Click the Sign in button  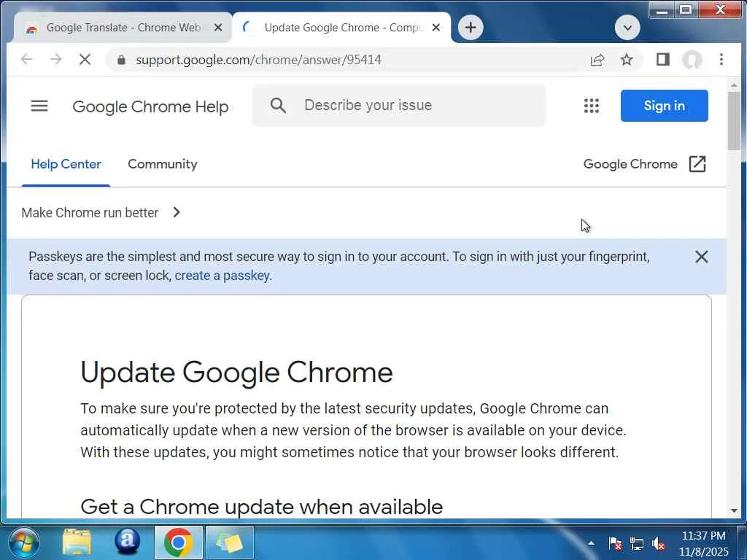664,106
